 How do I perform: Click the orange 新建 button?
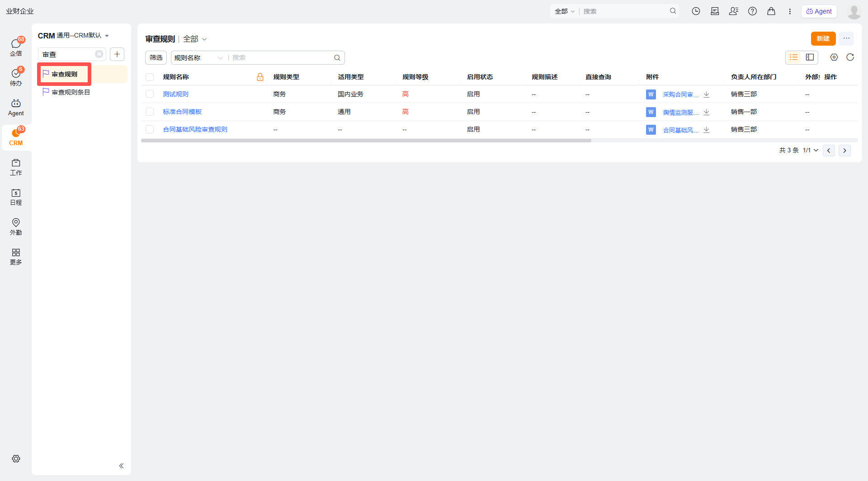(823, 39)
